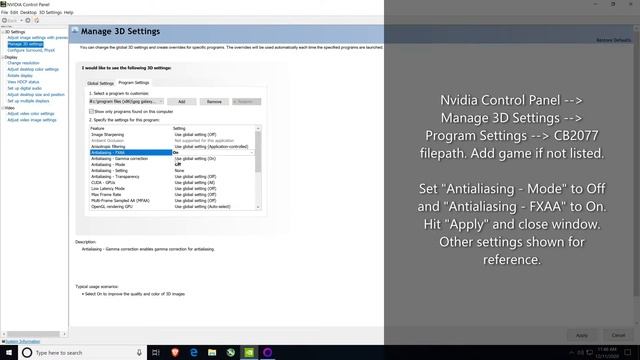The image size is (640, 360).
Task: Click the left panel horizontal scrollbar
Action: (x=33, y=334)
